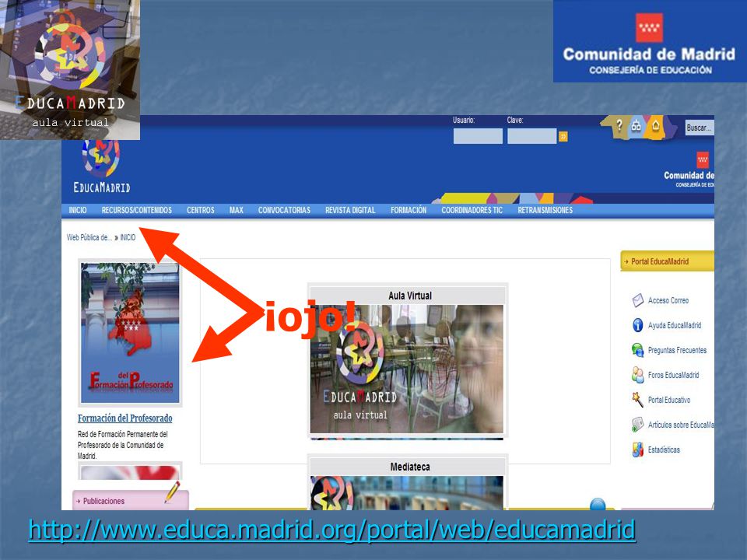This screenshot has width=747, height=560.
Task: Click the INICIO breadcrumb link
Action: (x=128, y=237)
